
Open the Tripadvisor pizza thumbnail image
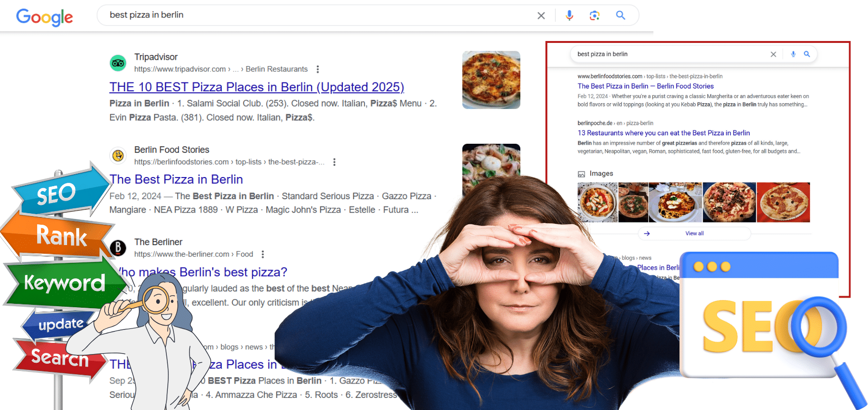pos(491,80)
